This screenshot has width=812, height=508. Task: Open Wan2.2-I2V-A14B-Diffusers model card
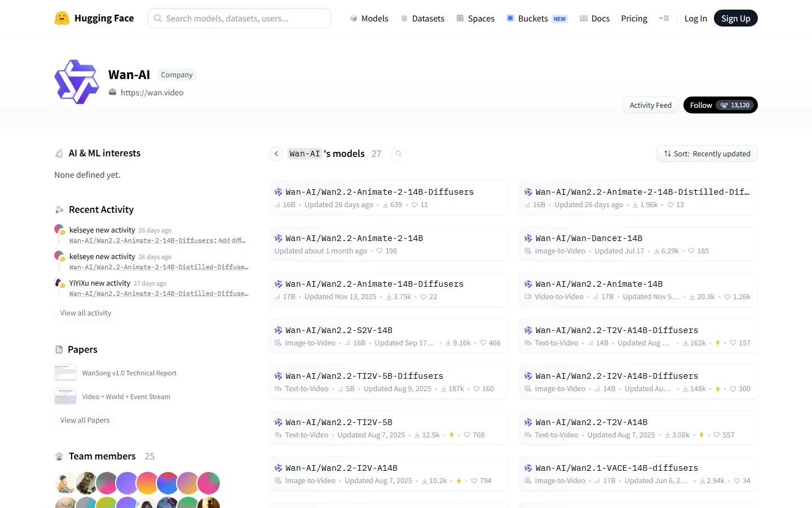[x=638, y=382]
